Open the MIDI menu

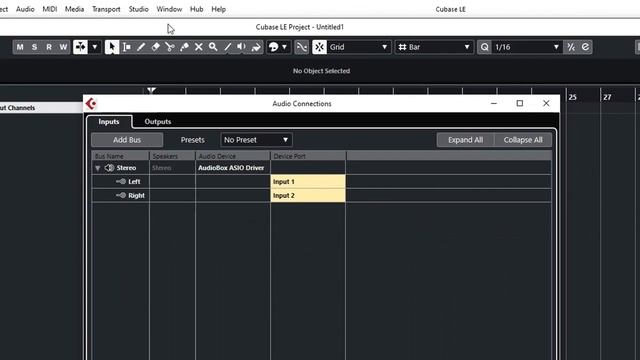[x=50, y=9]
